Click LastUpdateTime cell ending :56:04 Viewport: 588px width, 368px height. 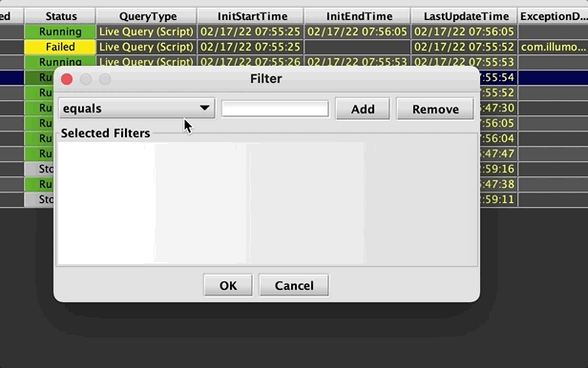point(498,138)
